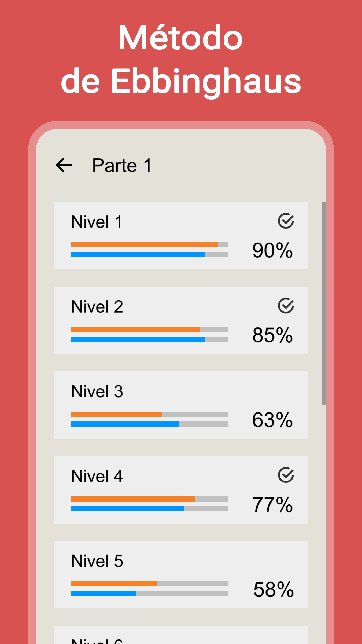Click the Nivel 4 completed checkmark icon
Image resolution: width=362 pixels, height=644 pixels.
pos(286,475)
